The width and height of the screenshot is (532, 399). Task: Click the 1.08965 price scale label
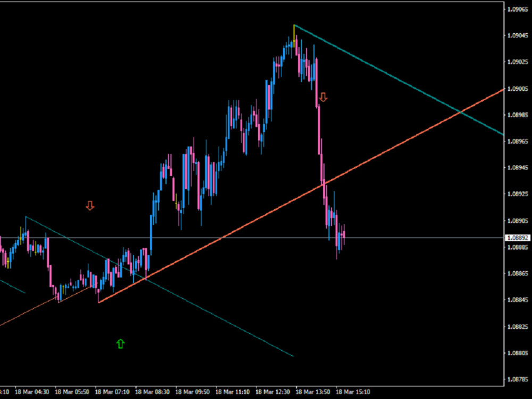pyautogui.click(x=518, y=141)
